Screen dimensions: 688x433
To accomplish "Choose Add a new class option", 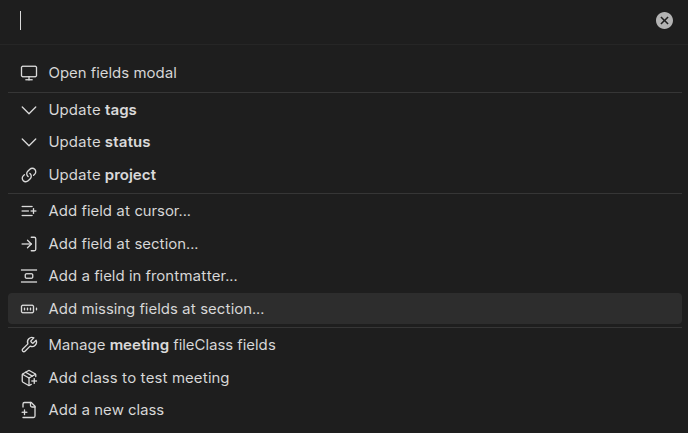I will (x=106, y=410).
